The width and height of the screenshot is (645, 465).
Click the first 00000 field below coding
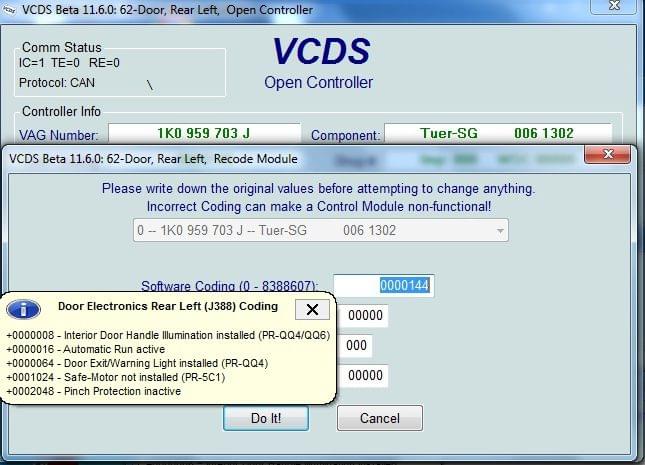click(365, 316)
